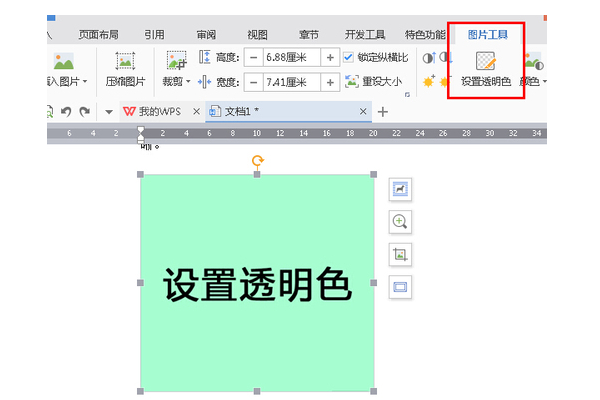The width and height of the screenshot is (600, 400).
Task: Increase contrast with the up-arrow contrast icon
Action: (429, 58)
